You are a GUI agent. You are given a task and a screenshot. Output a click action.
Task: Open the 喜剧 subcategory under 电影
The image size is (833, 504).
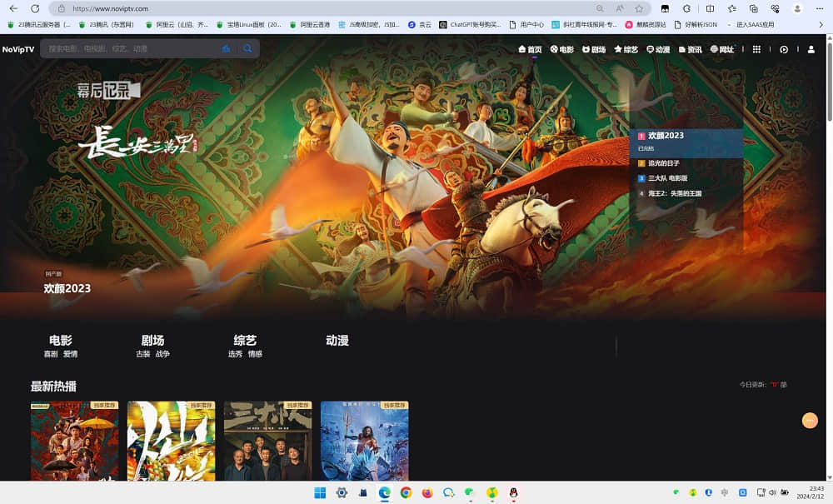click(x=51, y=354)
